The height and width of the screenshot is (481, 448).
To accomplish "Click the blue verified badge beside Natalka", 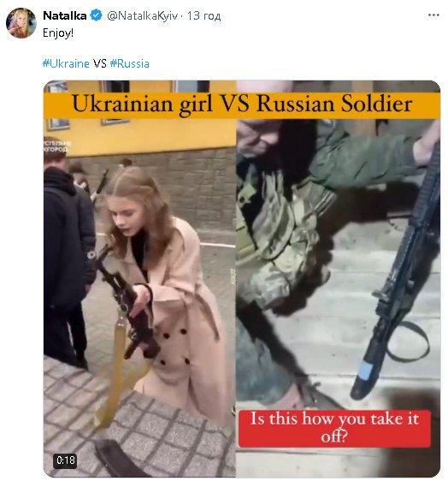I will 97,15.
